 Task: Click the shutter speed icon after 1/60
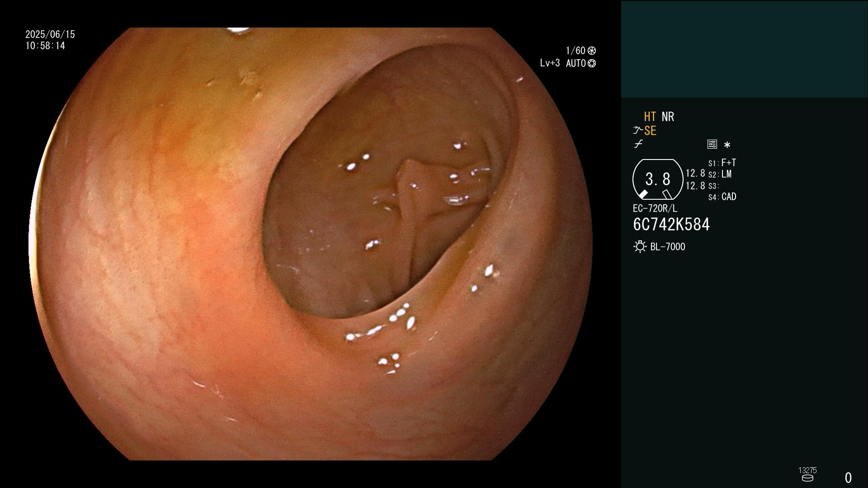(592, 51)
